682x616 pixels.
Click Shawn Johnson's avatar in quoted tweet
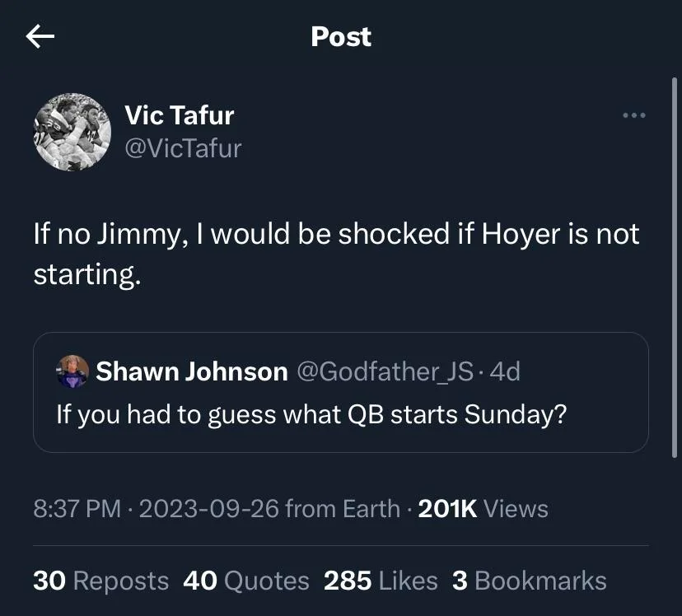(x=75, y=371)
